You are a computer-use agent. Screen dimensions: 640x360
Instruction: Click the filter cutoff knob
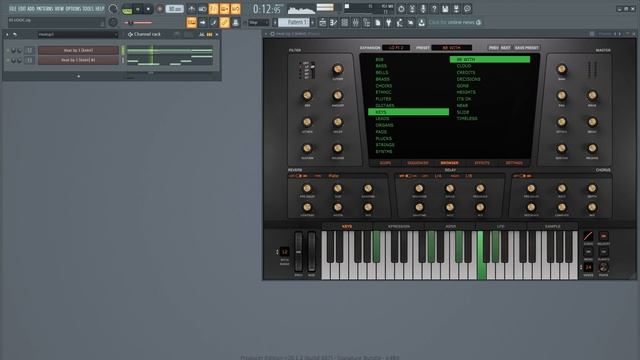pos(338,69)
